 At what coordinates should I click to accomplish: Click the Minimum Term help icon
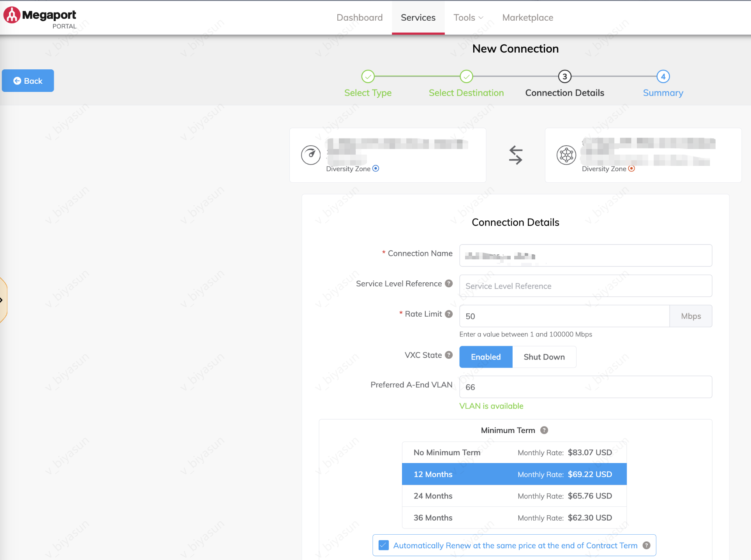pyautogui.click(x=544, y=430)
